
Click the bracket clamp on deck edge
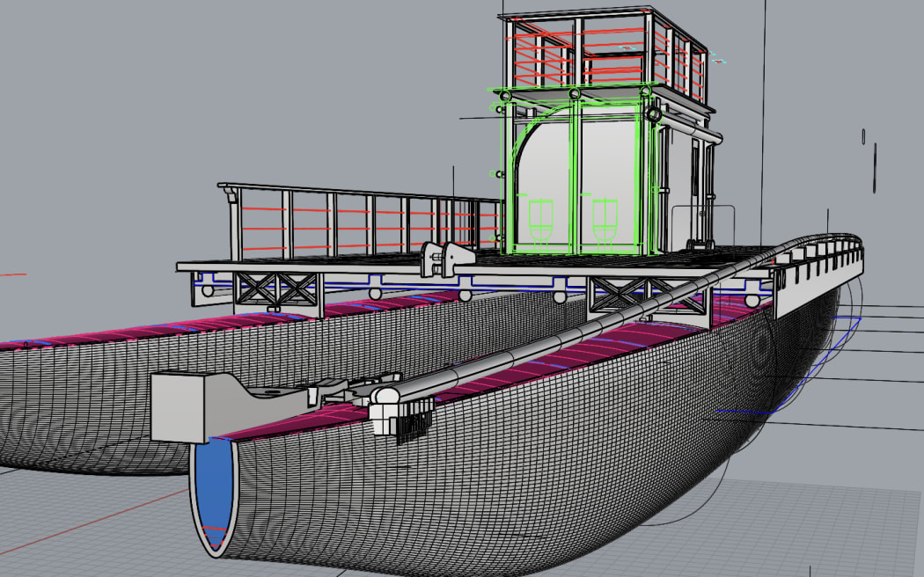pos(444,258)
